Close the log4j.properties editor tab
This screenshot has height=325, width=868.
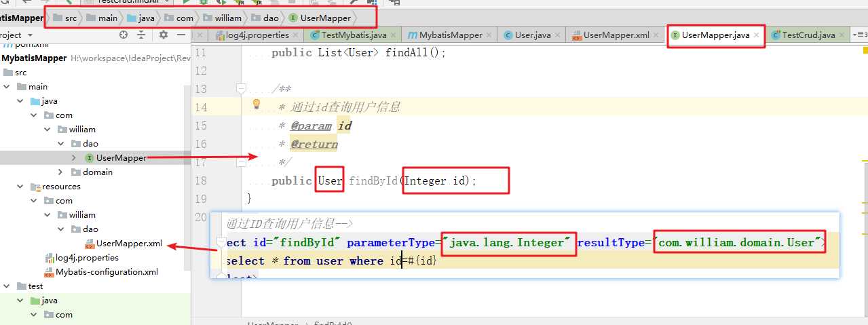pos(297,35)
